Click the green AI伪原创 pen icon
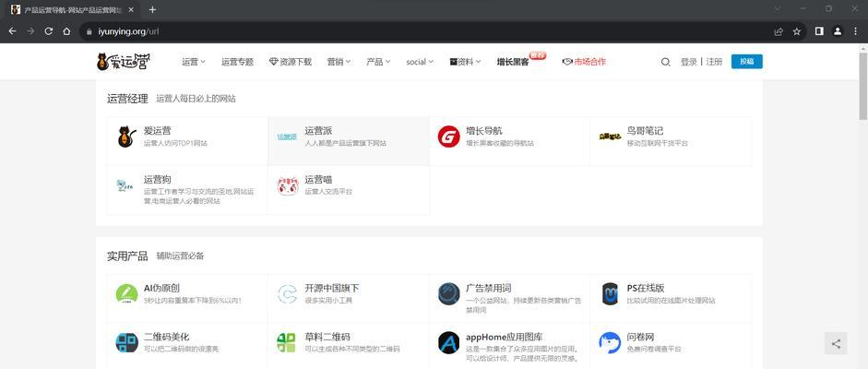 click(126, 294)
